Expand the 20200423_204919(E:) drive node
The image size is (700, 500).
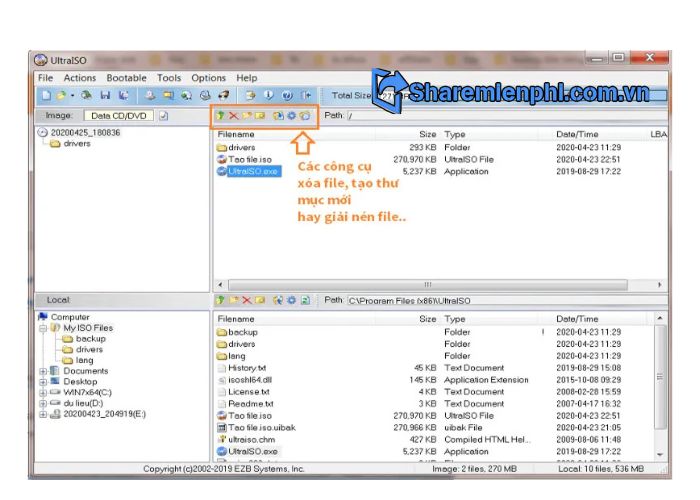(43, 414)
